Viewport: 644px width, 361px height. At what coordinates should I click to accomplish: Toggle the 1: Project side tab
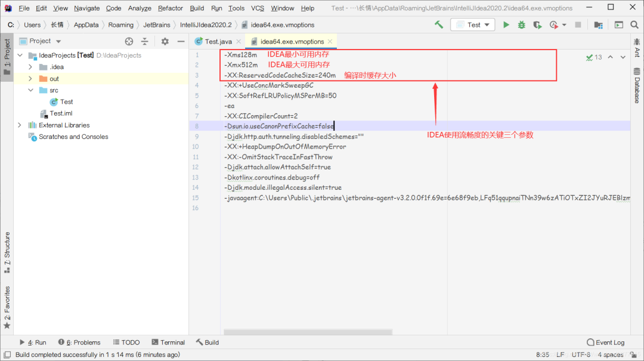(x=7, y=57)
